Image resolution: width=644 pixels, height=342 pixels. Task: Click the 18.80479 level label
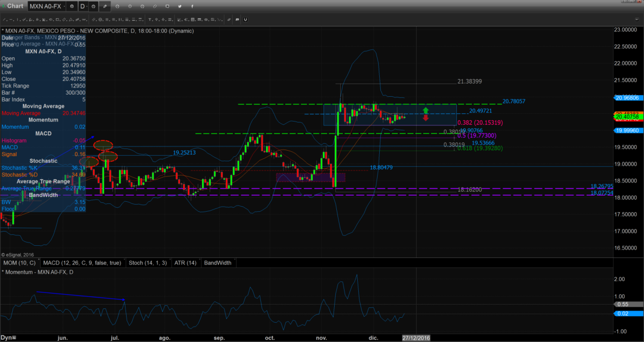click(381, 167)
